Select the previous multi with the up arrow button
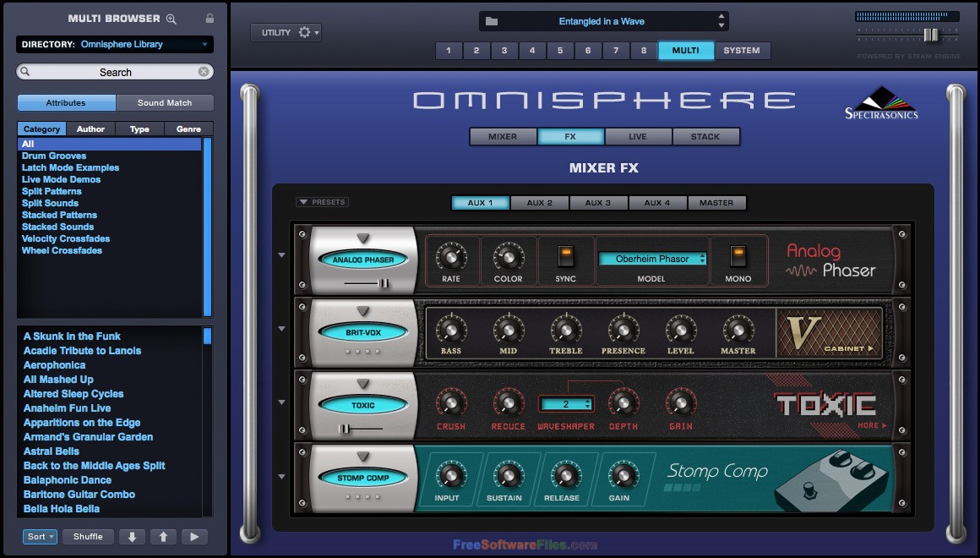This screenshot has width=980, height=558. 163,537
